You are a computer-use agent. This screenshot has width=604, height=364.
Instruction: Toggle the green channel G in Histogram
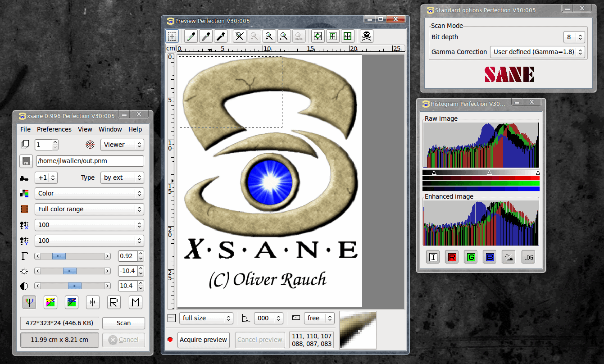click(471, 257)
